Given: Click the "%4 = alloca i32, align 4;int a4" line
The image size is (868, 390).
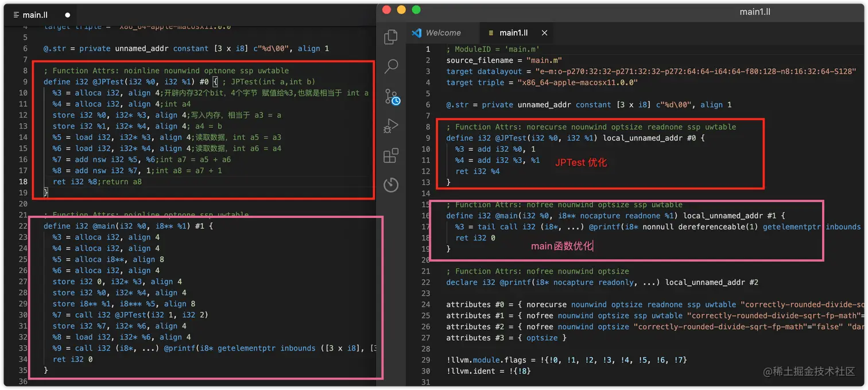Looking at the screenshot, I should [x=121, y=104].
